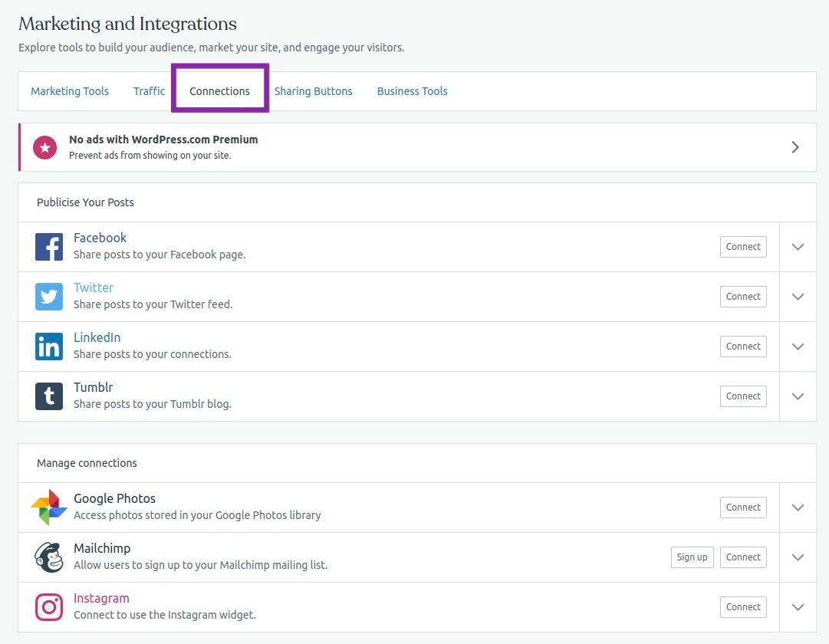Click the Tumblr logo icon
Screen dimensions: 829x644
(x=48, y=396)
